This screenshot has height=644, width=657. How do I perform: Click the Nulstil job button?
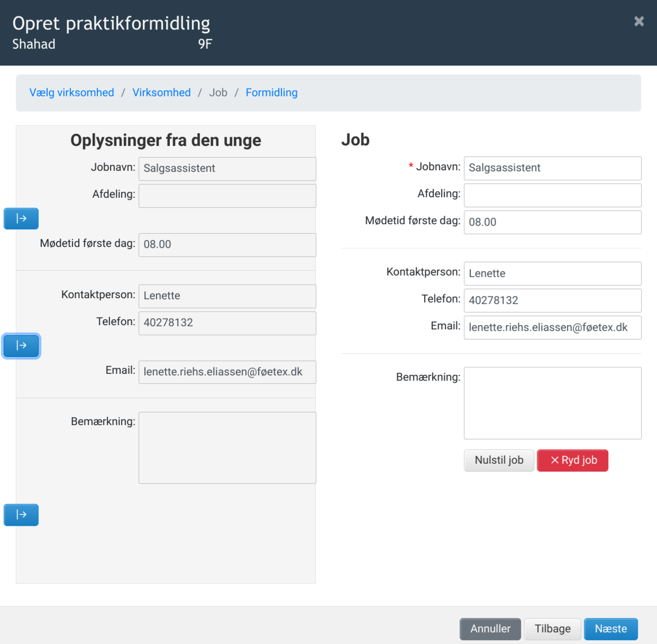pos(499,460)
